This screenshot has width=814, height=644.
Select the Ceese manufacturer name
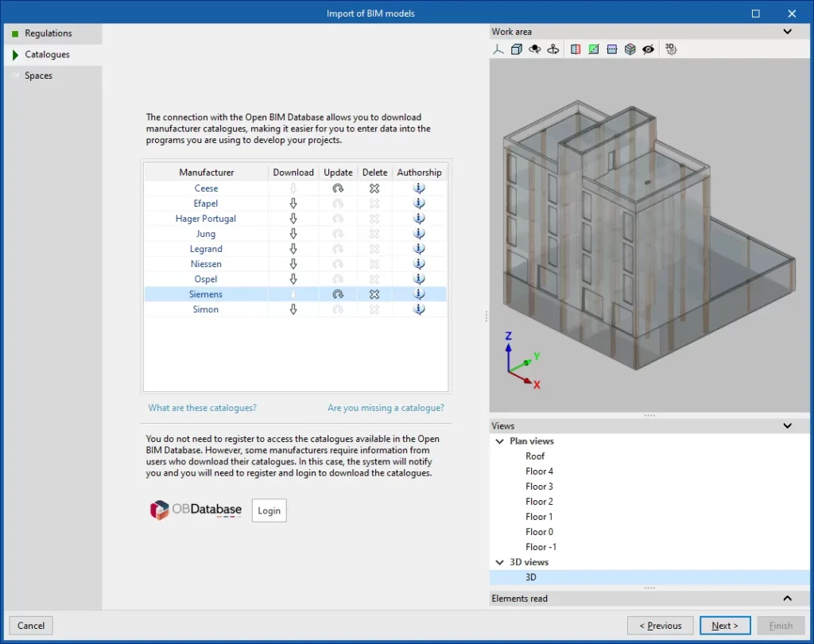click(206, 188)
